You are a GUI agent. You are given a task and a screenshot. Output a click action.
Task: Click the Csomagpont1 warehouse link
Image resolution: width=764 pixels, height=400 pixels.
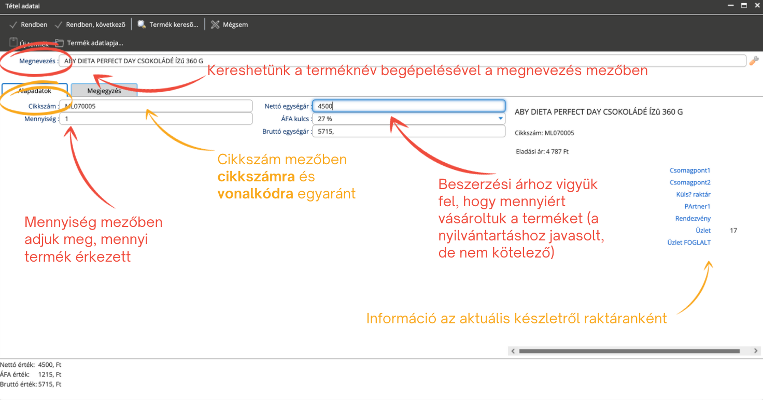click(689, 170)
